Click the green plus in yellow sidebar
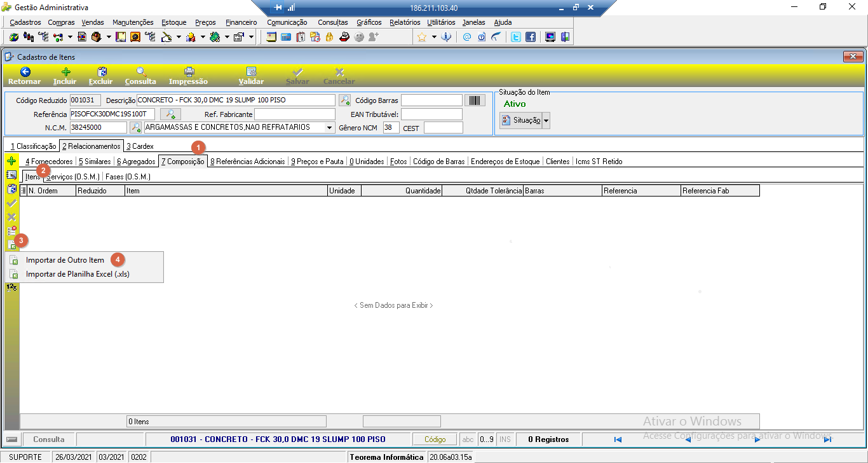 click(x=11, y=161)
